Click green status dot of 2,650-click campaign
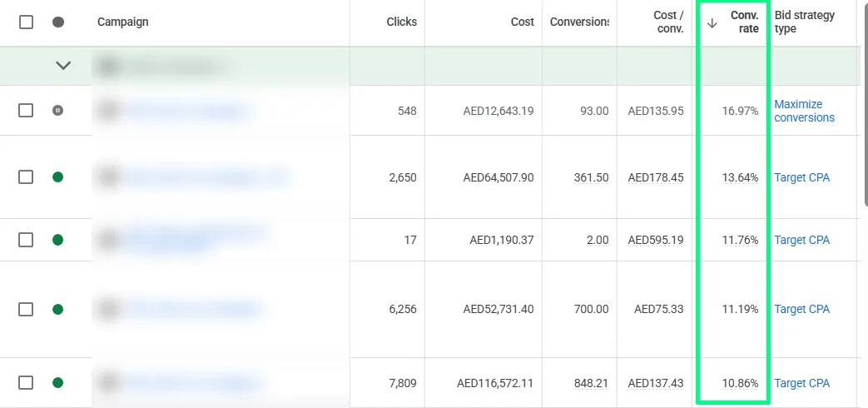The width and height of the screenshot is (868, 408). click(58, 177)
